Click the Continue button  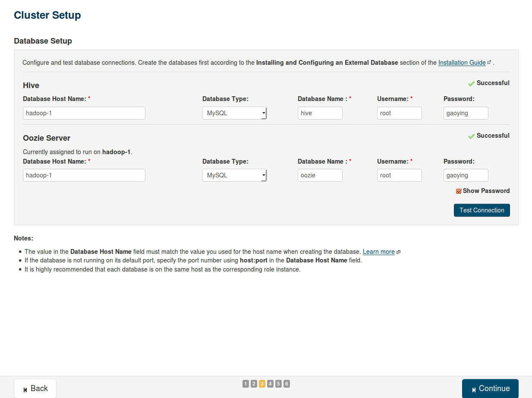coord(490,389)
